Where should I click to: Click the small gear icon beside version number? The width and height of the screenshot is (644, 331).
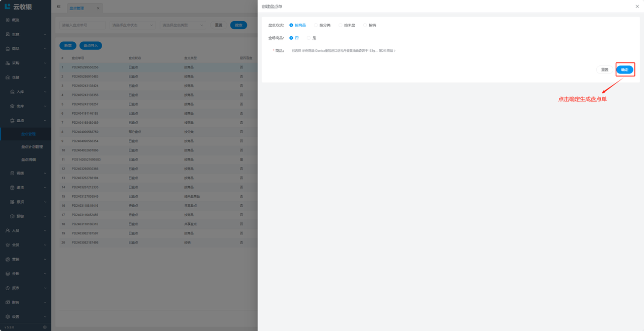click(x=45, y=327)
